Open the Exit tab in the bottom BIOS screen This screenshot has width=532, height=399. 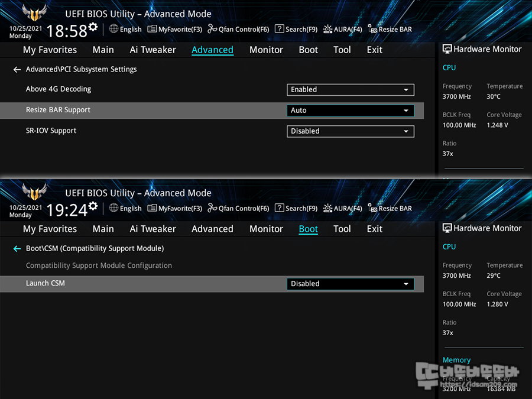click(375, 229)
